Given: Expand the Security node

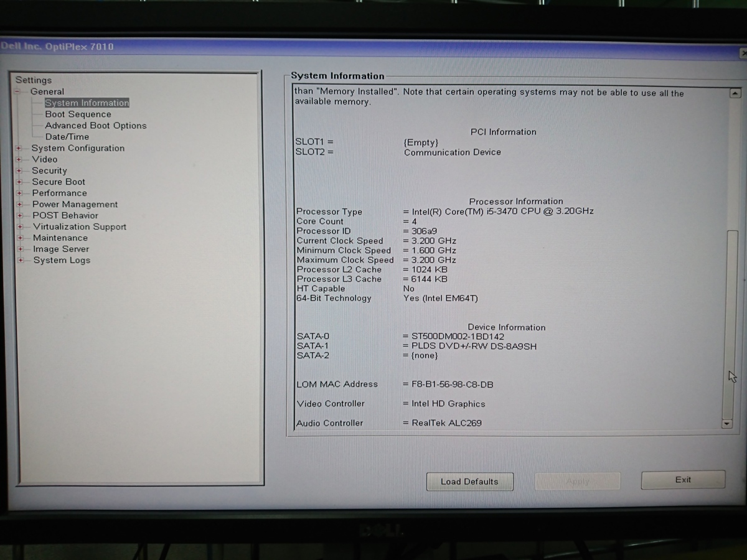Looking at the screenshot, I should (x=19, y=170).
